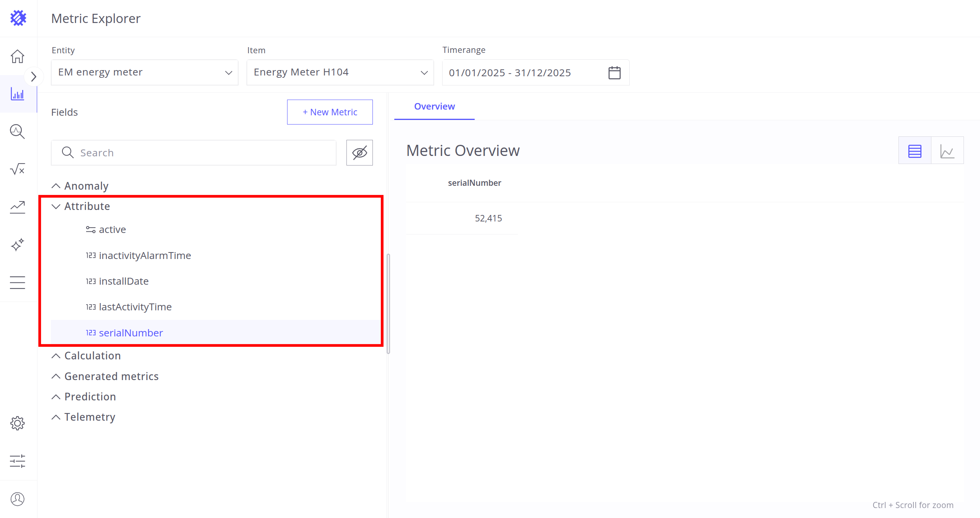
Task: Select the lastActivityTime field
Action: [135, 307]
